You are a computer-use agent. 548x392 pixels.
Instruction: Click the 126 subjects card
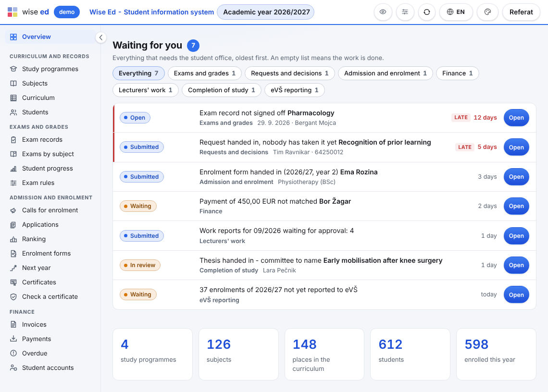(x=238, y=354)
